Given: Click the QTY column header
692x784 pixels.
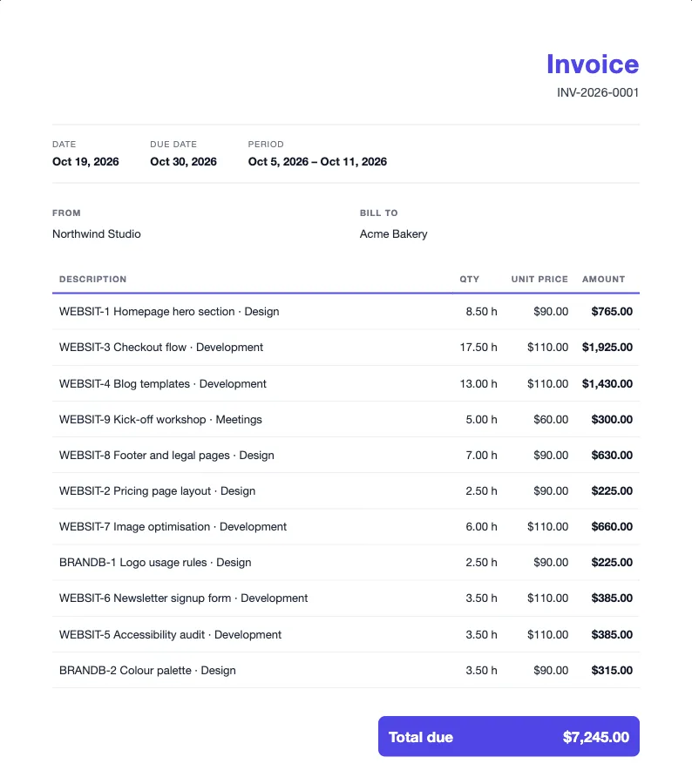Looking at the screenshot, I should point(470,279).
